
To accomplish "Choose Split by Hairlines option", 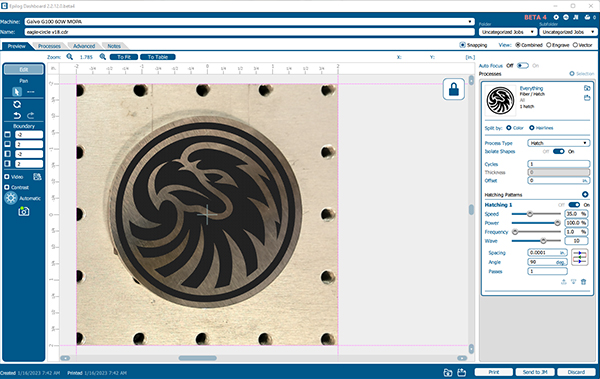I will (532, 128).
